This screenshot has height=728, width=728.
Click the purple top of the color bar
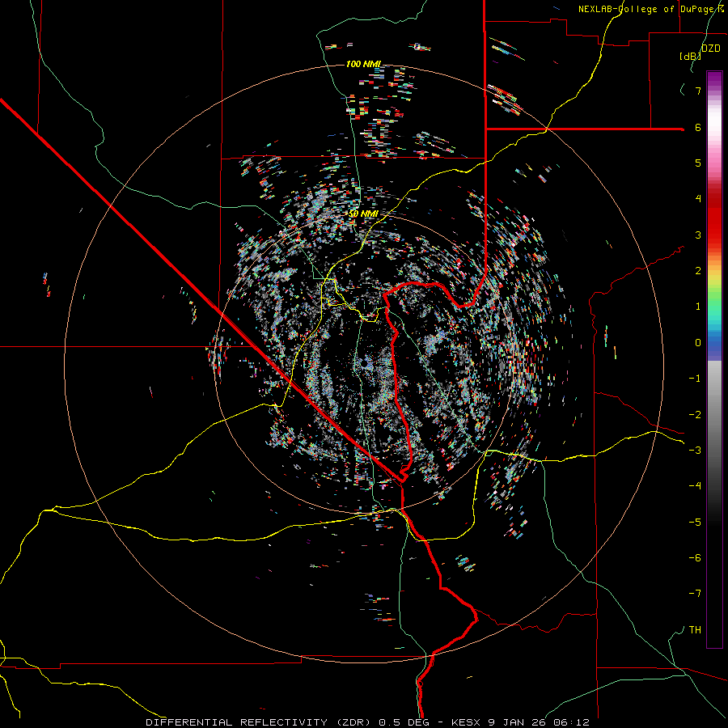pyautogui.click(x=714, y=80)
